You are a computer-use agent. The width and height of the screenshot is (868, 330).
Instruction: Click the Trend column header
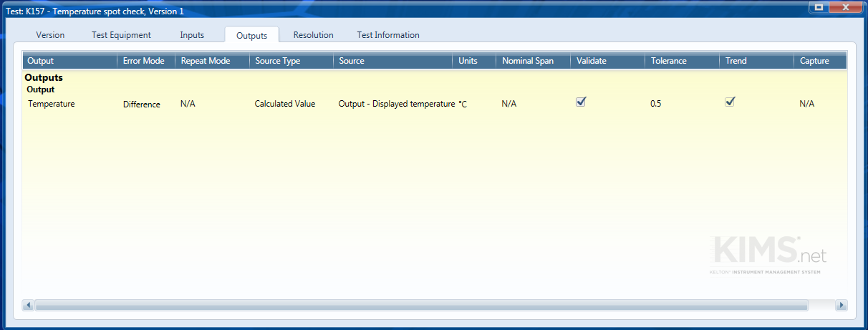(x=757, y=61)
